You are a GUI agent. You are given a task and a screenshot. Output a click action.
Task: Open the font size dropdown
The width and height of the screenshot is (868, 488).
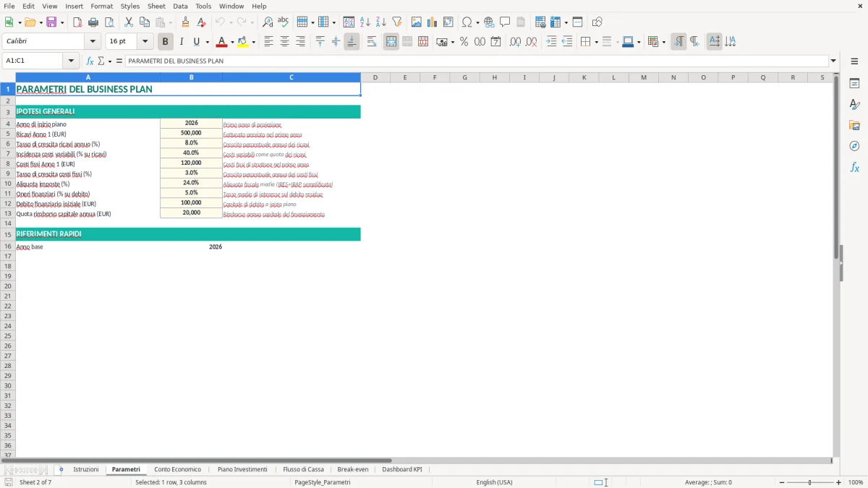point(145,42)
